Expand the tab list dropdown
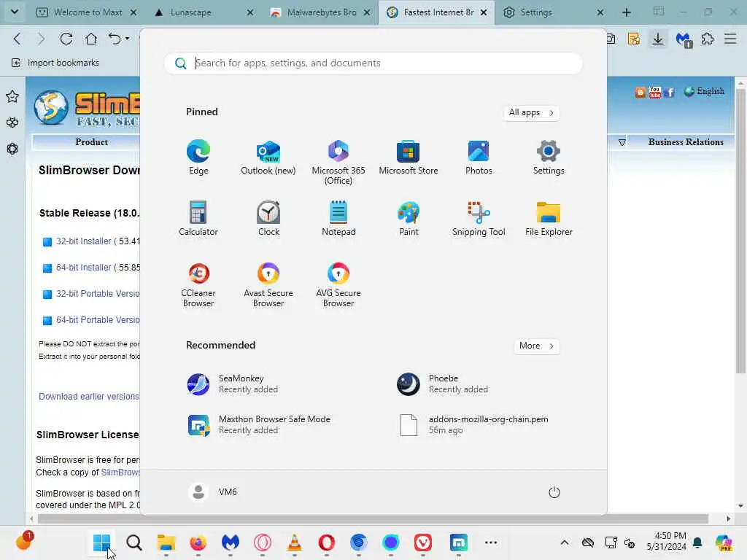Image resolution: width=747 pixels, height=560 pixels. click(15, 12)
